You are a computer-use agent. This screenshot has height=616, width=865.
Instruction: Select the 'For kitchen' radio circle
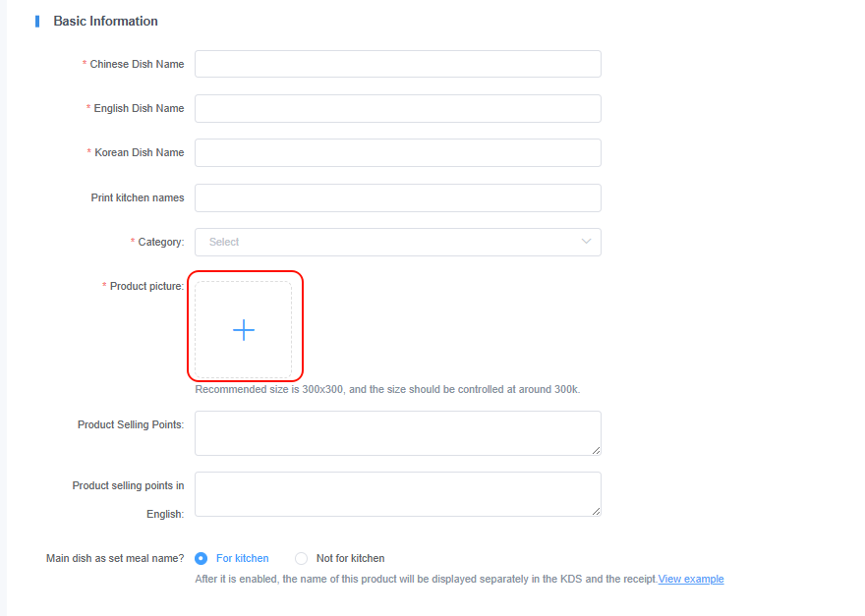click(202, 558)
